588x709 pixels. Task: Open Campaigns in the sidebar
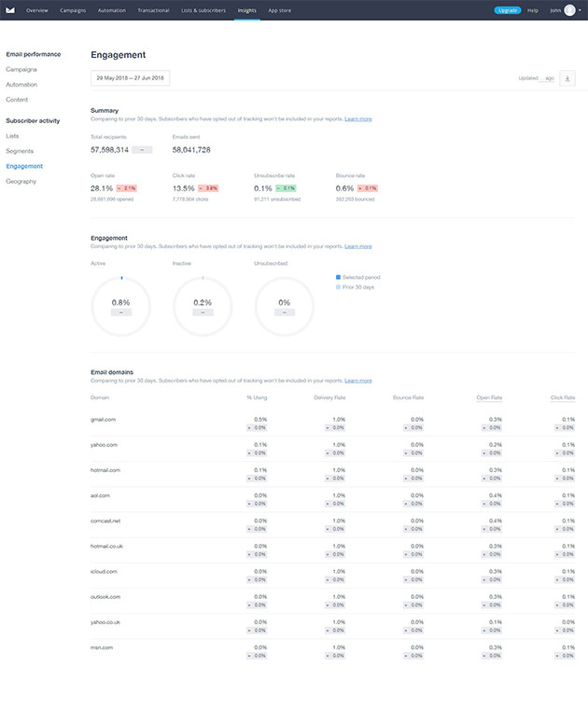tap(21, 69)
